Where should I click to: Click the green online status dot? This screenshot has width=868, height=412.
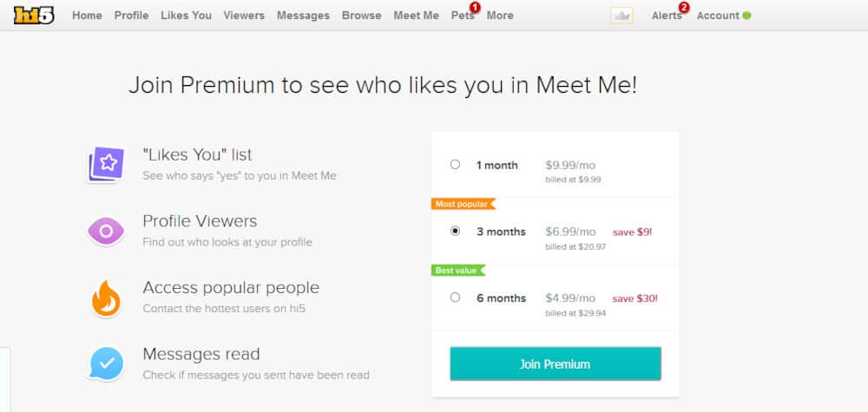[746, 16]
